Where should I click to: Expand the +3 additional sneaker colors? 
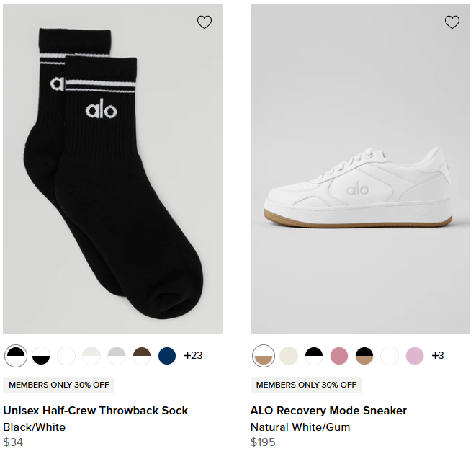coord(438,355)
